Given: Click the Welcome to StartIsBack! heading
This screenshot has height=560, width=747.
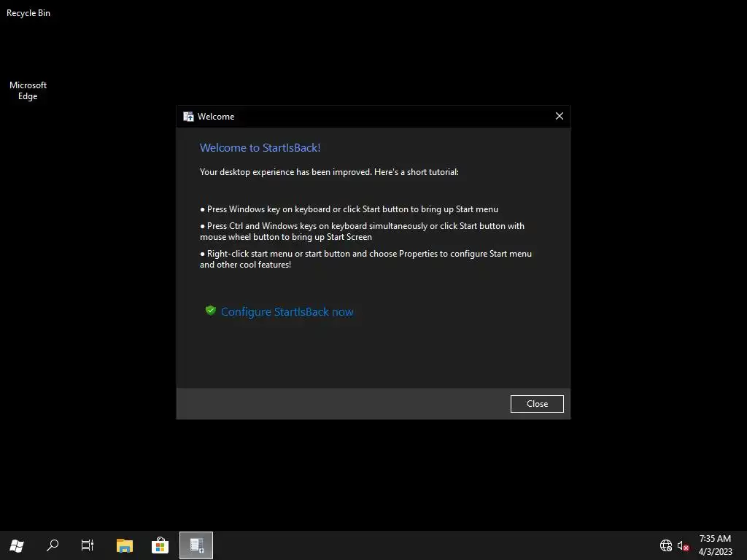Looking at the screenshot, I should tap(260, 147).
